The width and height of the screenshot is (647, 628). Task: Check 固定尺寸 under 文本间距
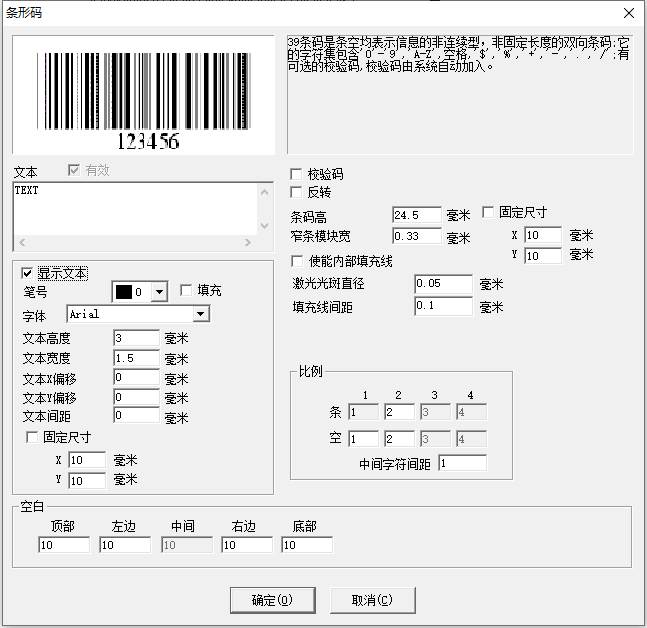tap(32, 437)
